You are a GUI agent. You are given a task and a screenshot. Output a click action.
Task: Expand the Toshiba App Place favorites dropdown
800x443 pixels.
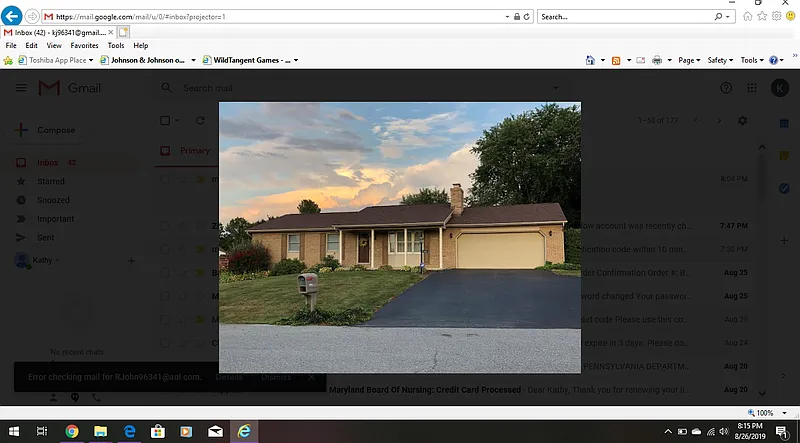(x=91, y=60)
